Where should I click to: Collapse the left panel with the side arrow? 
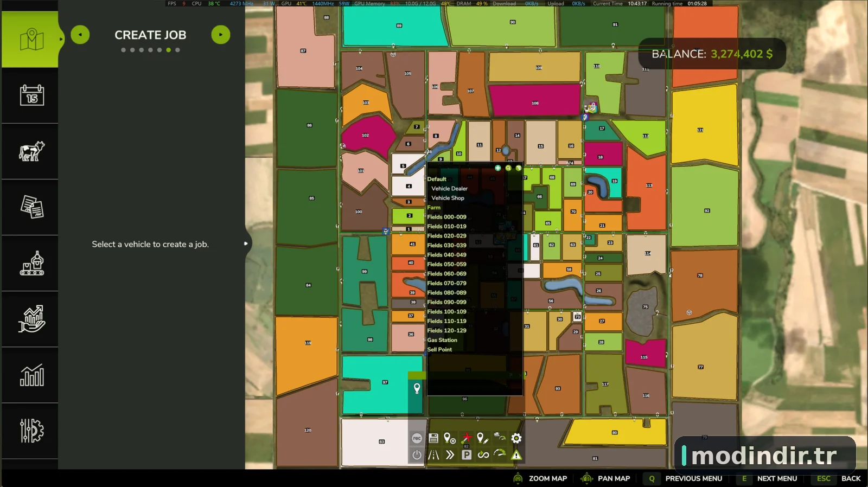coord(246,243)
